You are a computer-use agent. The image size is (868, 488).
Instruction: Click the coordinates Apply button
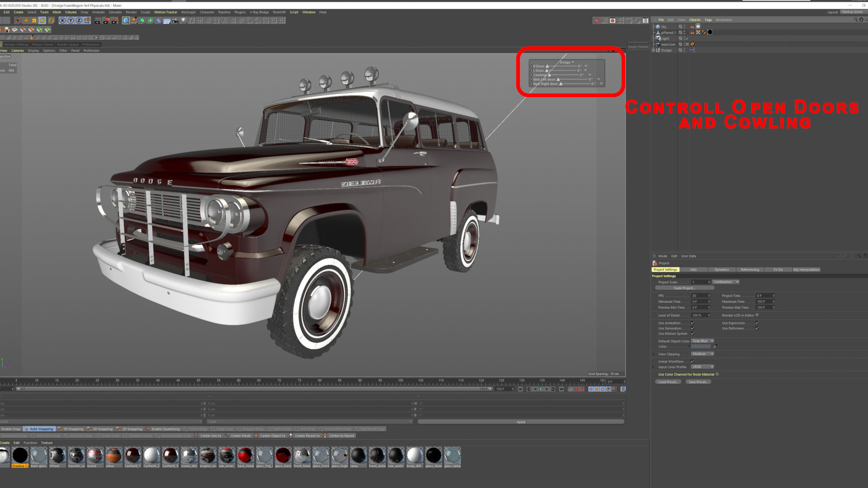click(521, 422)
